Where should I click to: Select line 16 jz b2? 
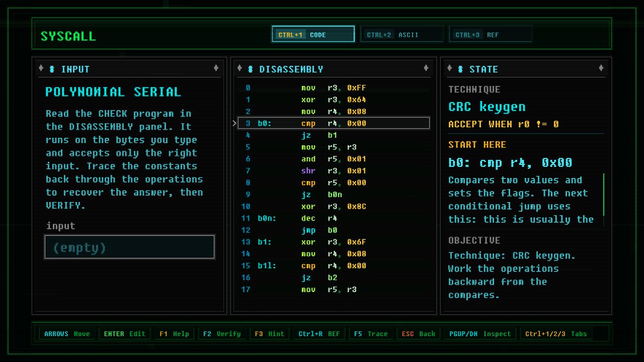pyautogui.click(x=334, y=278)
